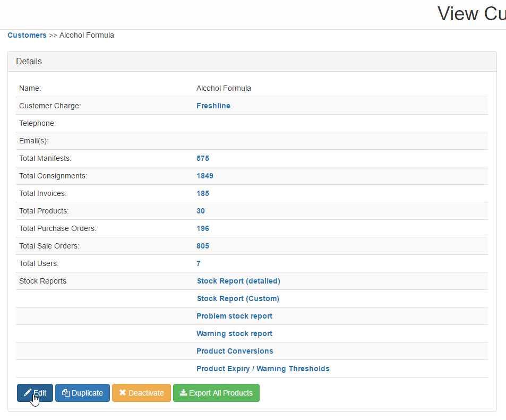View the 1849 total consignments
Screen dimensions: 506x420
click(x=204, y=176)
